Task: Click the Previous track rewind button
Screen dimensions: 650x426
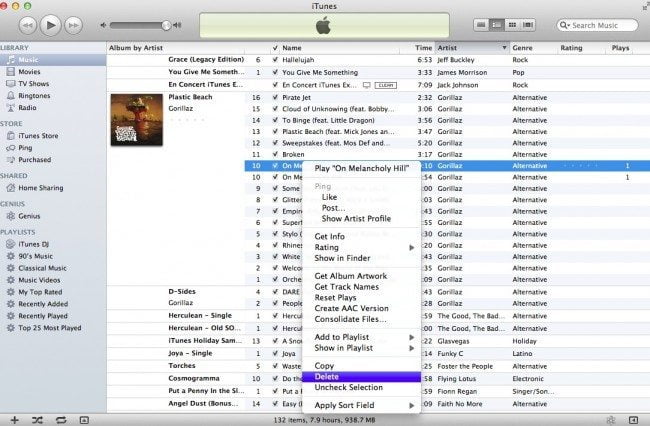Action: point(27,25)
